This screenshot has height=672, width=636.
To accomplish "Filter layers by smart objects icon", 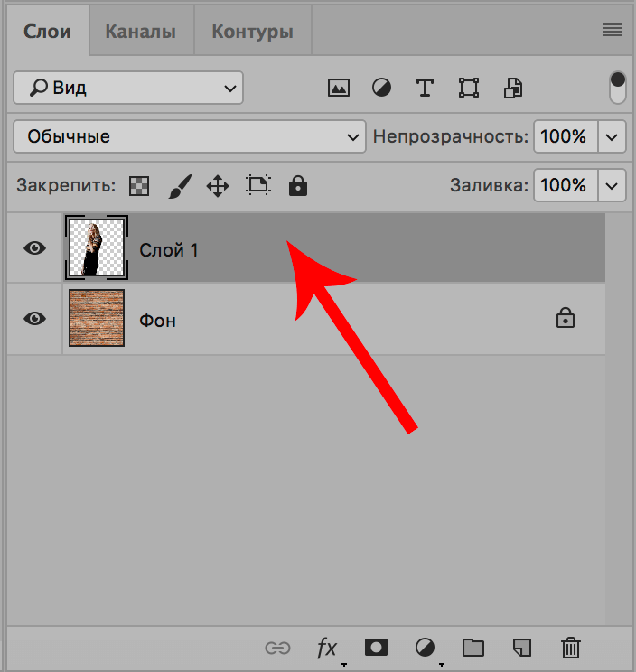I will pos(512,88).
